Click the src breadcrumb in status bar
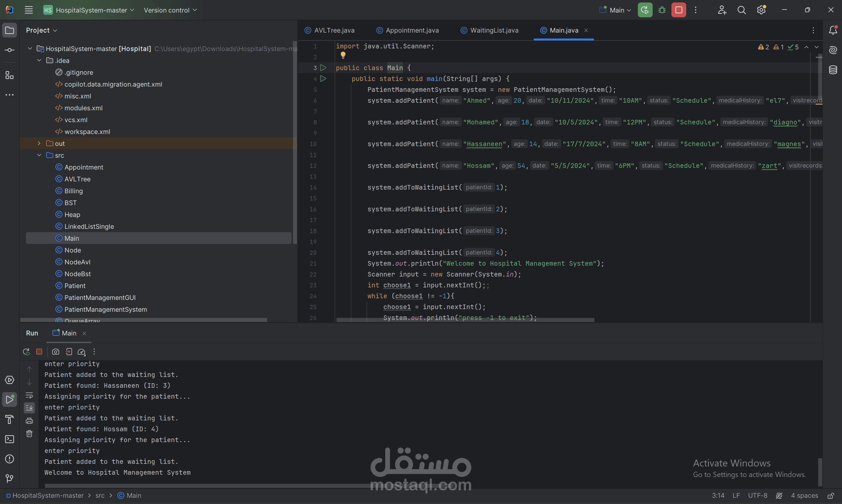842x504 pixels. [100, 495]
